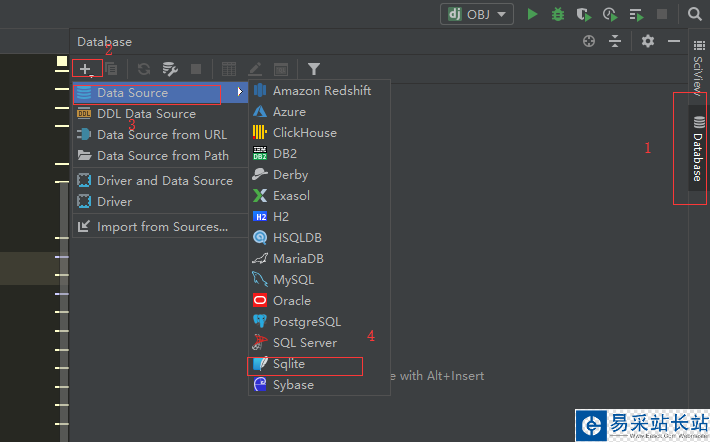
Task: Click the filter funnel icon
Action: click(314, 69)
